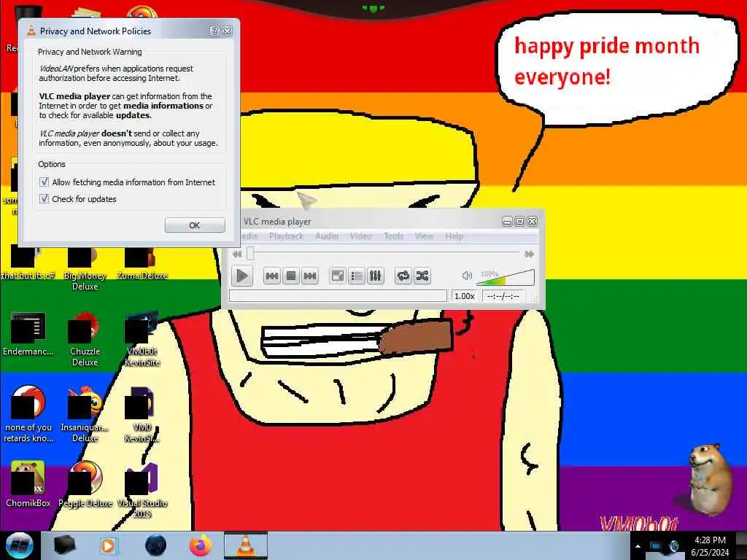Toggle loop mode in VLC
747x560 pixels.
tap(403, 276)
